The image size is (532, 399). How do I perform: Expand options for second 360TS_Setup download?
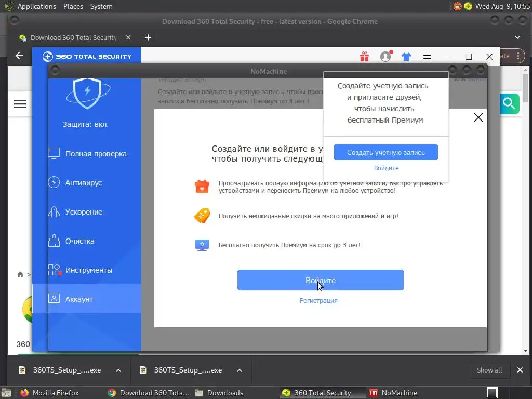pos(240,370)
